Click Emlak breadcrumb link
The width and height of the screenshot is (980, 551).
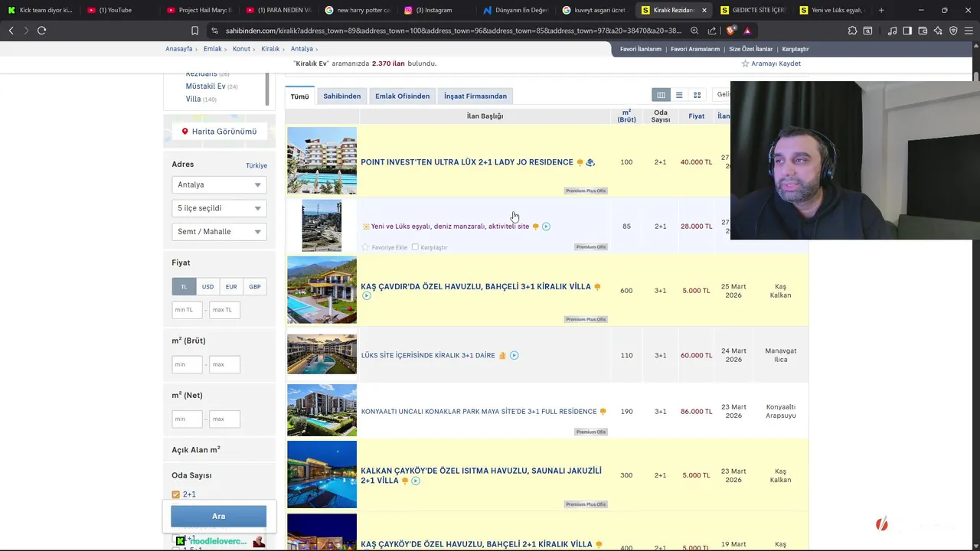point(212,49)
